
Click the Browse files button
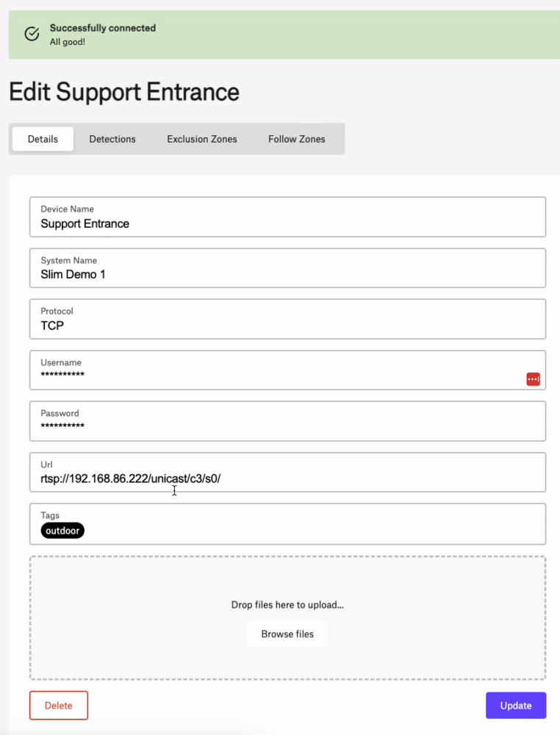tap(287, 634)
